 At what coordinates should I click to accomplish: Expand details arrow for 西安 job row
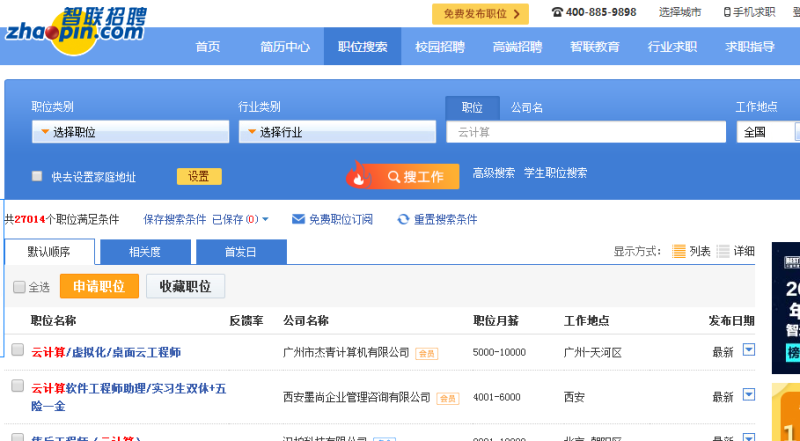click(748, 395)
